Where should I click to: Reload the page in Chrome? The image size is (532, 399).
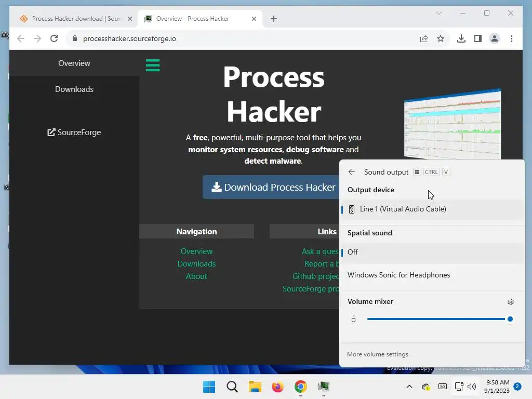click(54, 38)
